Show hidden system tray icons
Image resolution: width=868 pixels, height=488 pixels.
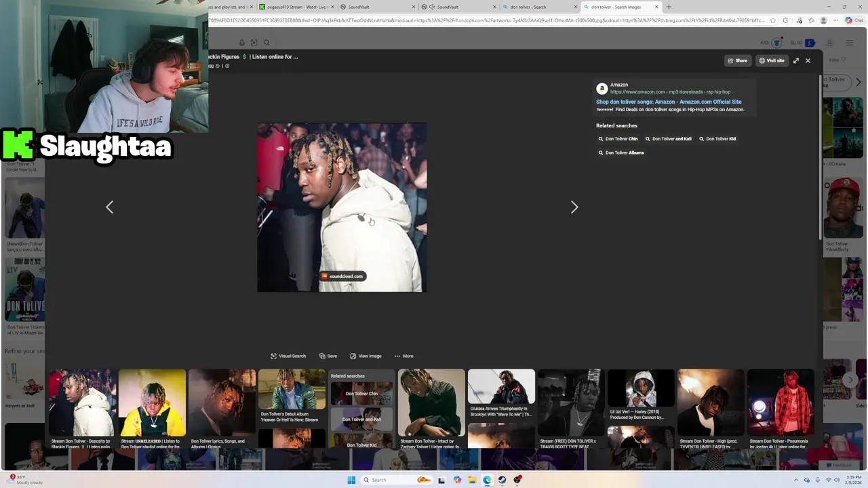point(796,480)
